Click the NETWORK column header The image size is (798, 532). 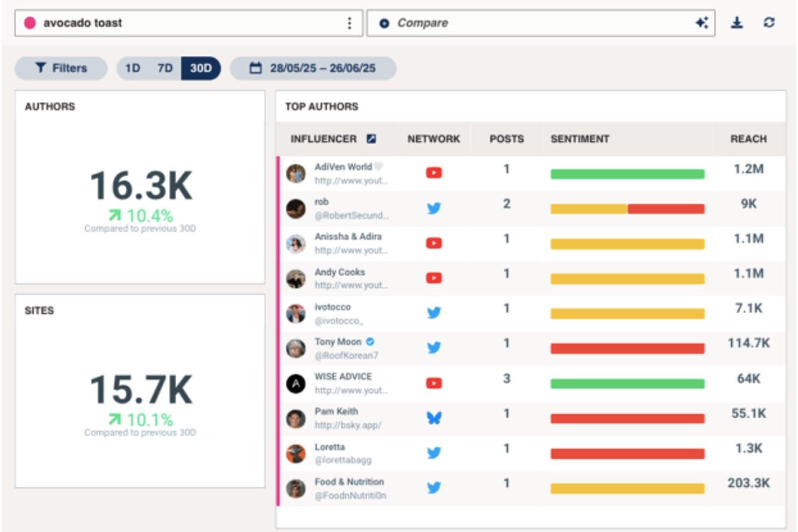point(434,139)
